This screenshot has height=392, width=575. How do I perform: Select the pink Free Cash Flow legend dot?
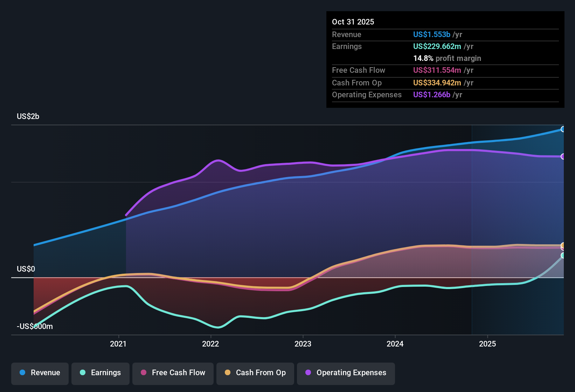[x=143, y=373]
